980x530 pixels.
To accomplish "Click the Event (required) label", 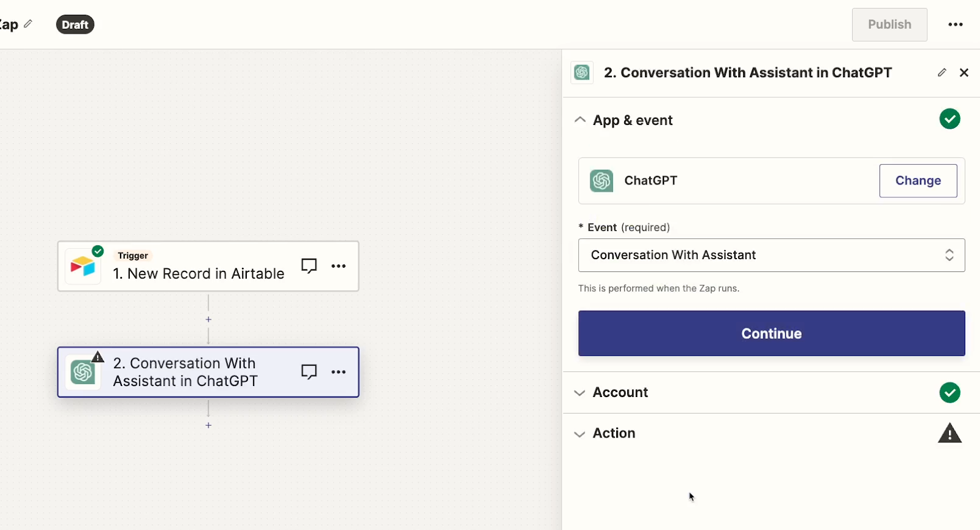I will pos(624,227).
